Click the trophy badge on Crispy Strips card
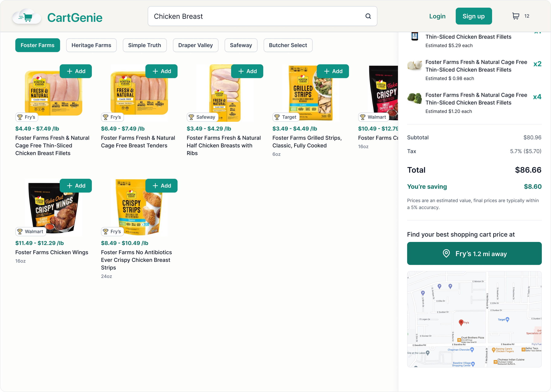This screenshot has width=551, height=392. click(112, 231)
